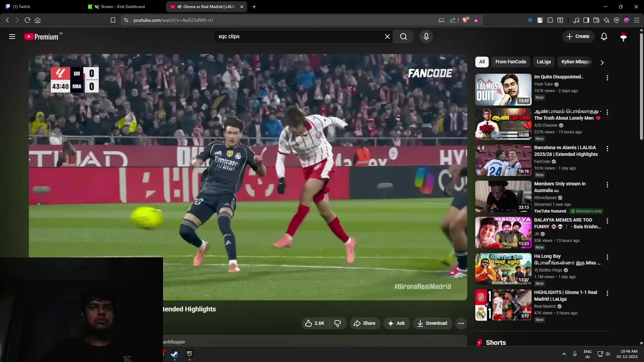Open options for Girona 1-1 Real Madrid highlights
Image resolution: width=644 pixels, height=362 pixels.
607,293
